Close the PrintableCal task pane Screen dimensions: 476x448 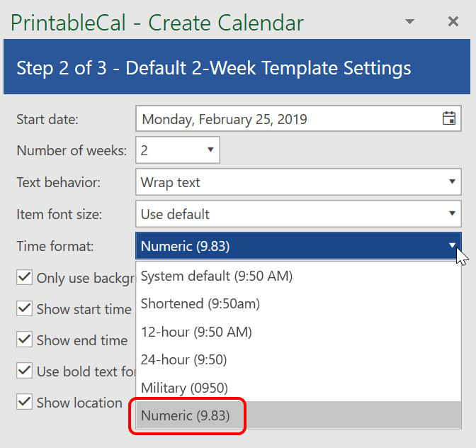click(453, 22)
